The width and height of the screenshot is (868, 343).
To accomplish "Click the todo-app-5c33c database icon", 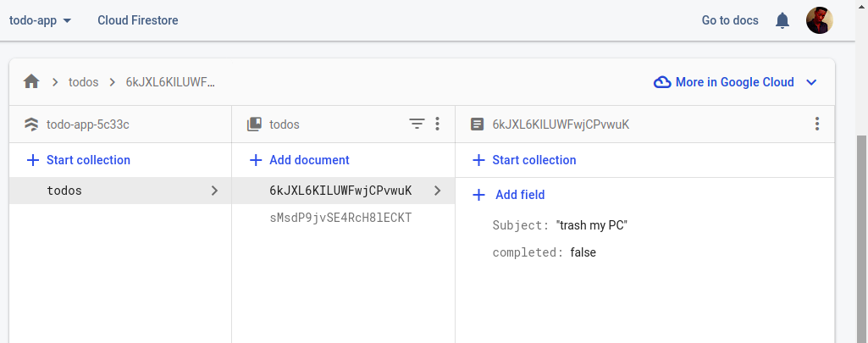I will (x=31, y=124).
